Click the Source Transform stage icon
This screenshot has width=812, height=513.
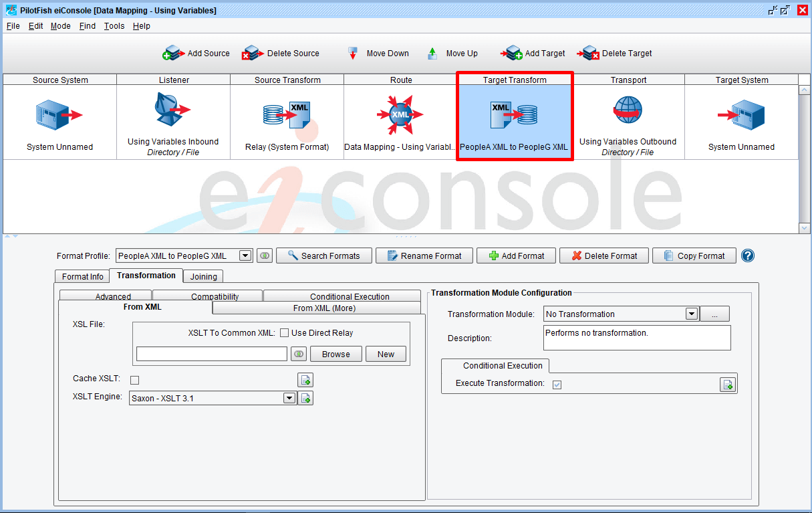point(287,115)
